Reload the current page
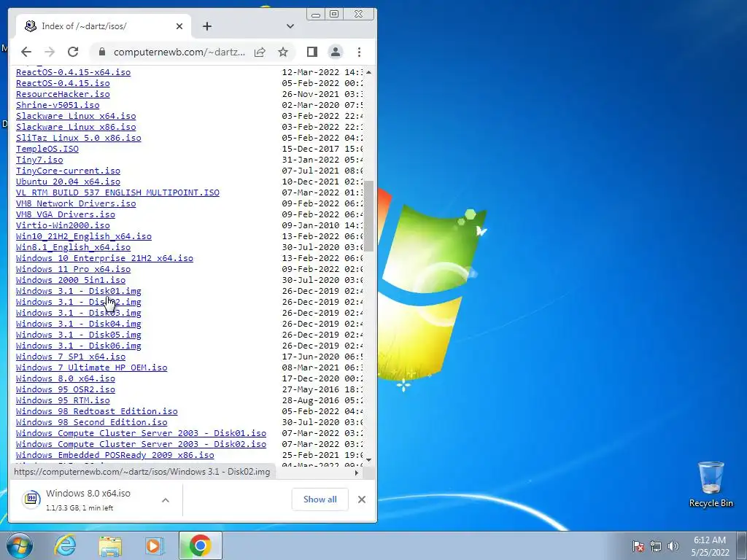Image resolution: width=747 pixels, height=560 pixels. tap(73, 52)
